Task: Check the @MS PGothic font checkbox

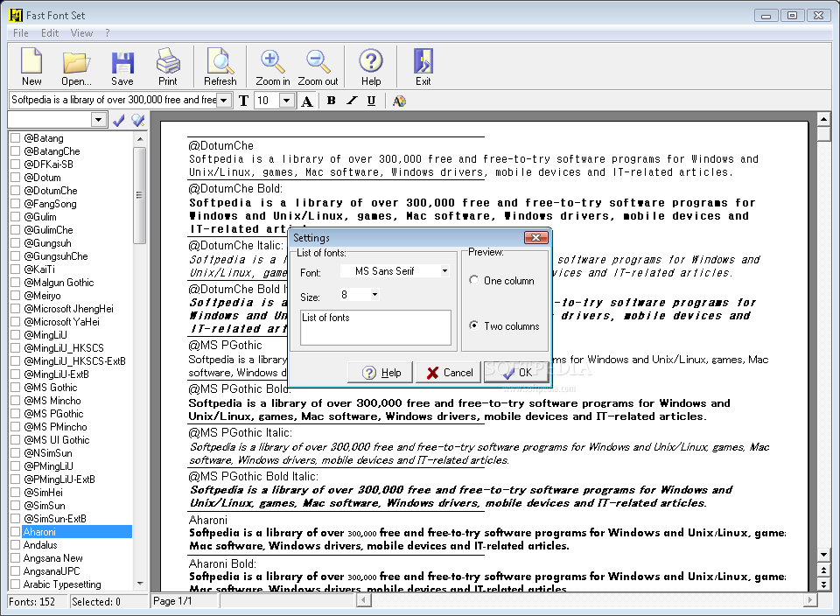Action: pyautogui.click(x=16, y=414)
